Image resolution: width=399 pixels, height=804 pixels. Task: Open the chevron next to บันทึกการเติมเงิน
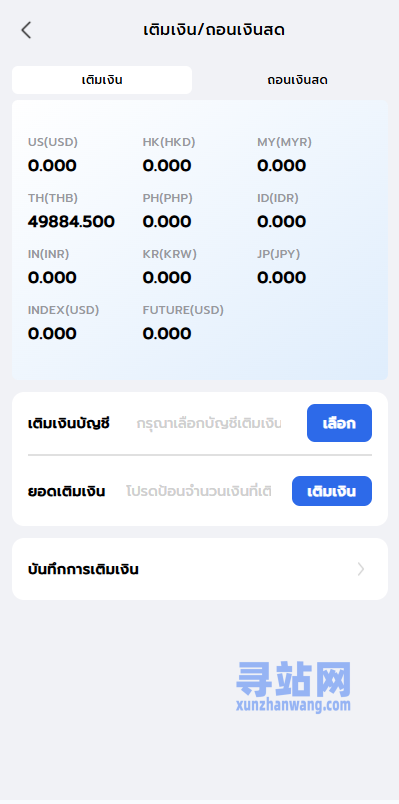tap(361, 569)
